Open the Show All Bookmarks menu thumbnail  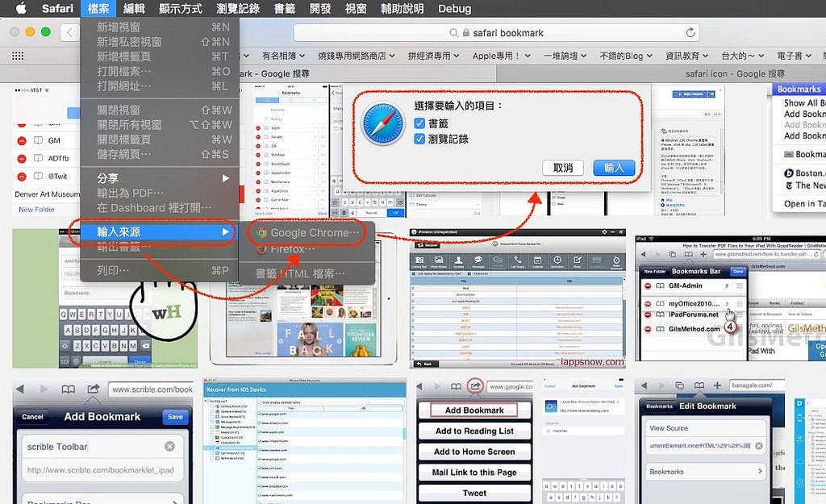799,148
